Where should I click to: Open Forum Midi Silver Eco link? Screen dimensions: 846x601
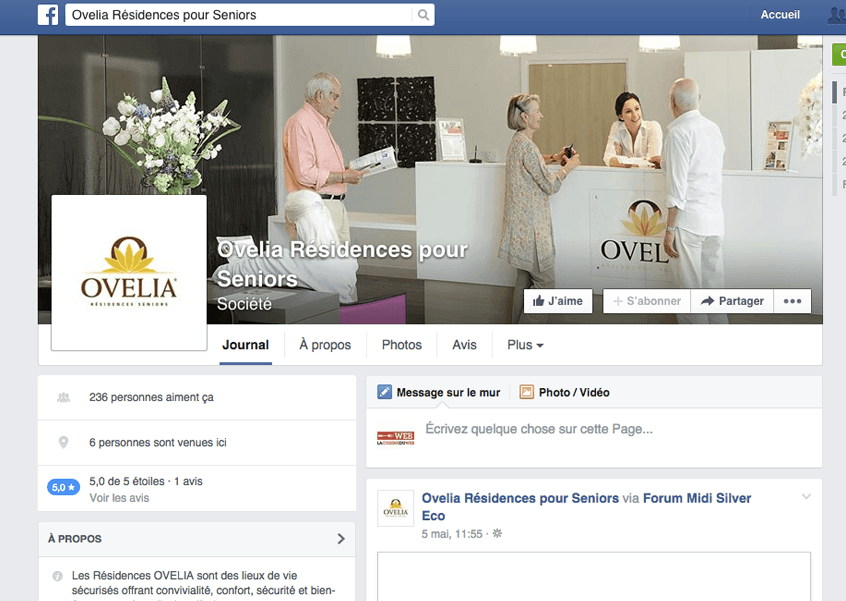[x=586, y=507]
